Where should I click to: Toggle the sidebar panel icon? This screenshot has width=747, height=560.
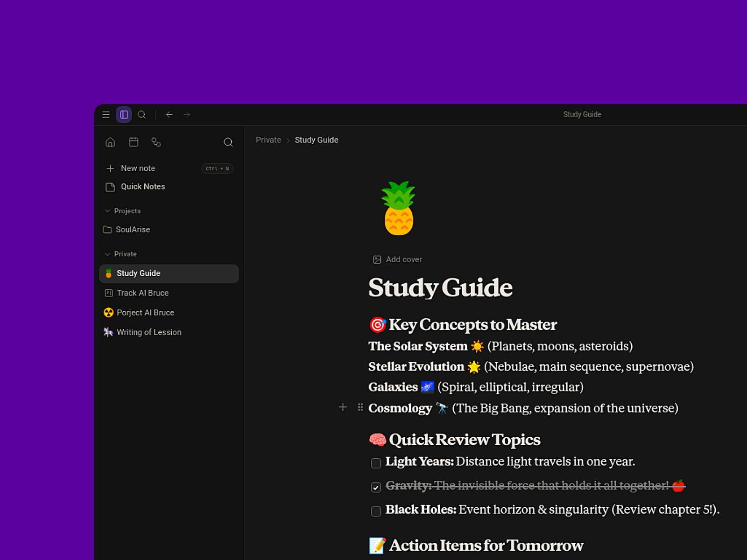point(124,114)
